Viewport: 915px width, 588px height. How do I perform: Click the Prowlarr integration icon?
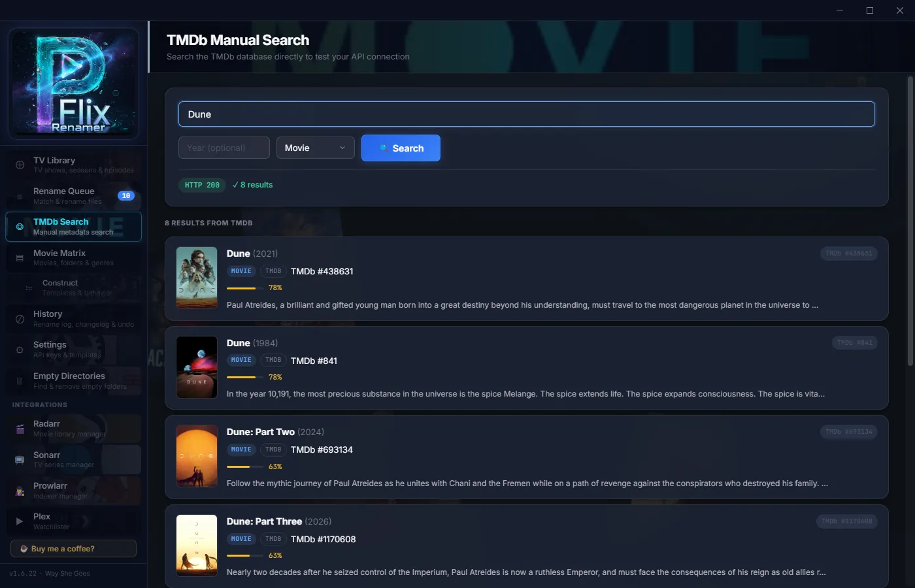click(x=20, y=491)
